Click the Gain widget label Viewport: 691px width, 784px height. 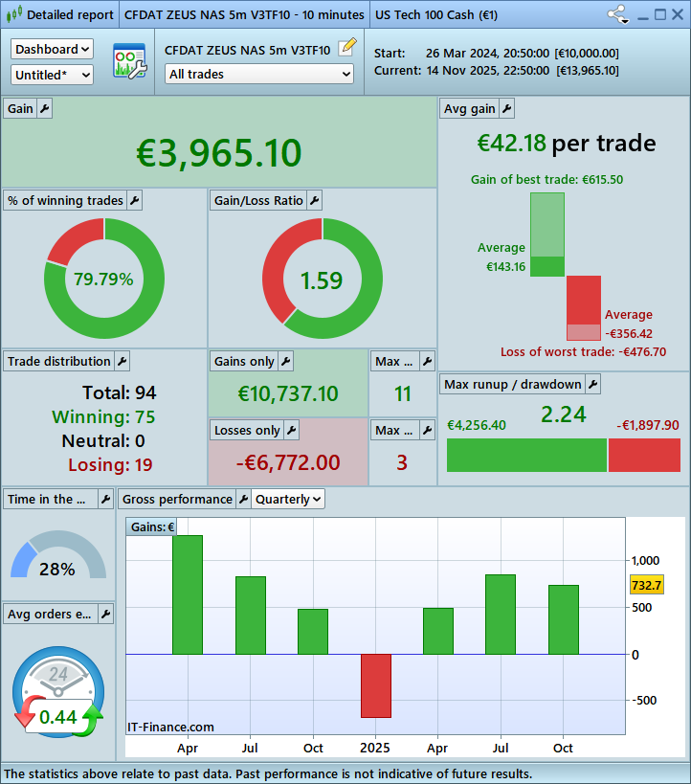[x=20, y=108]
